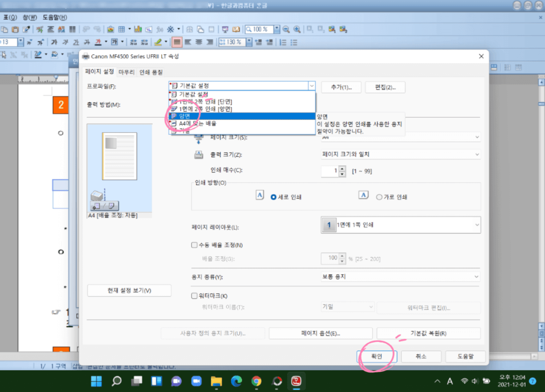Select 가로 인쇄 landscape radio button

point(379,197)
